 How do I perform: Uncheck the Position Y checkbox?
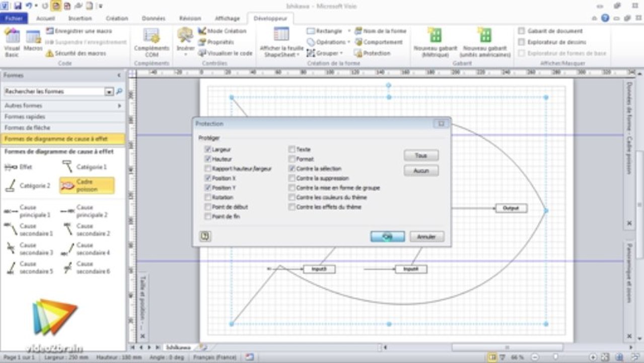coord(207,188)
